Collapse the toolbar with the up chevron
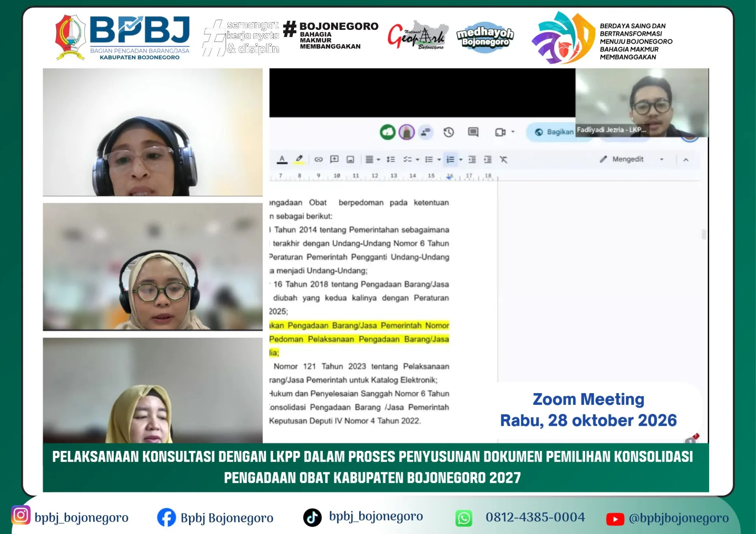 click(x=686, y=160)
